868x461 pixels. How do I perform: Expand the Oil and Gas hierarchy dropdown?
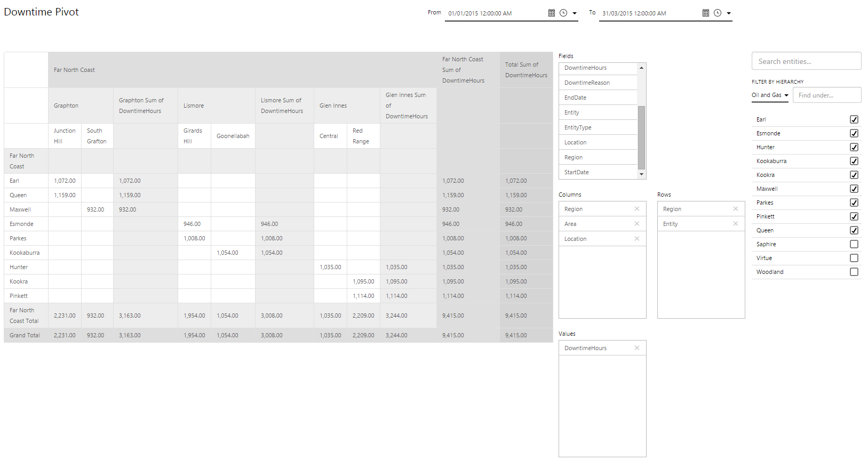click(770, 95)
